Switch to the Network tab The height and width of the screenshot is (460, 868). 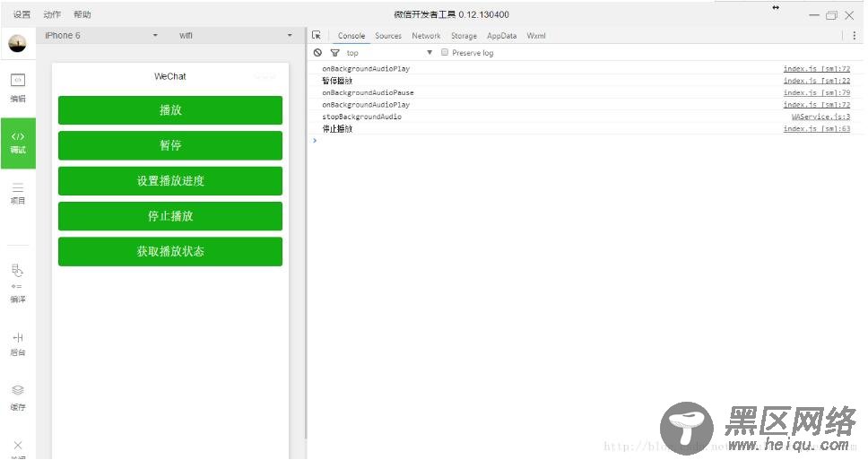click(x=426, y=36)
